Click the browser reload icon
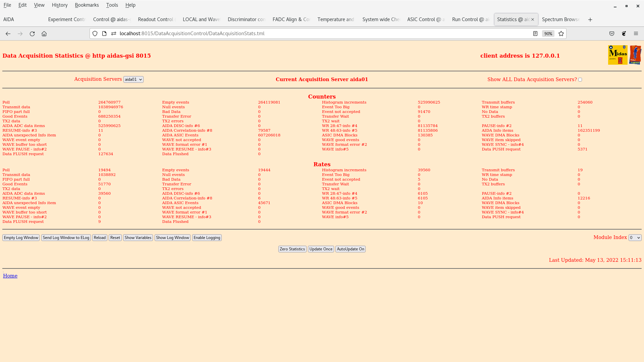Viewport: 644px width, 362px height. 32,34
